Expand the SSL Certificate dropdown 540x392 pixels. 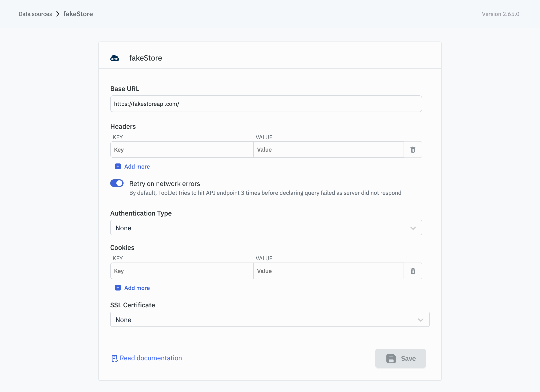pos(270,320)
